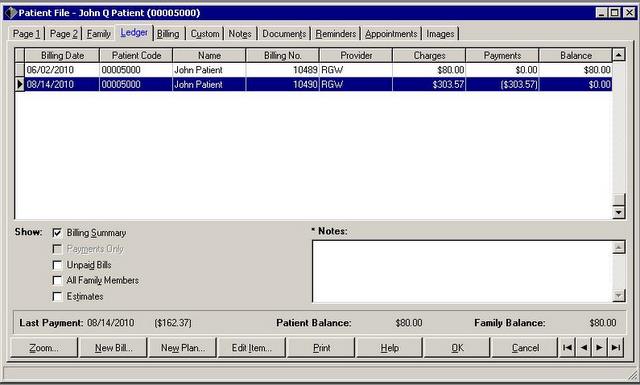The height and width of the screenshot is (385, 640).
Task: Create a New Bill...
Action: [x=113, y=348]
